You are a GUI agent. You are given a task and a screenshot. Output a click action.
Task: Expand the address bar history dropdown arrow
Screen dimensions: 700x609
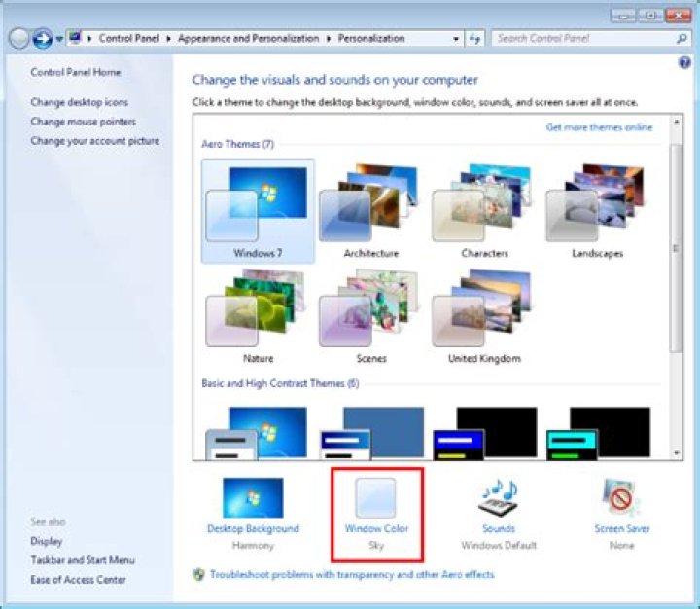tap(457, 39)
